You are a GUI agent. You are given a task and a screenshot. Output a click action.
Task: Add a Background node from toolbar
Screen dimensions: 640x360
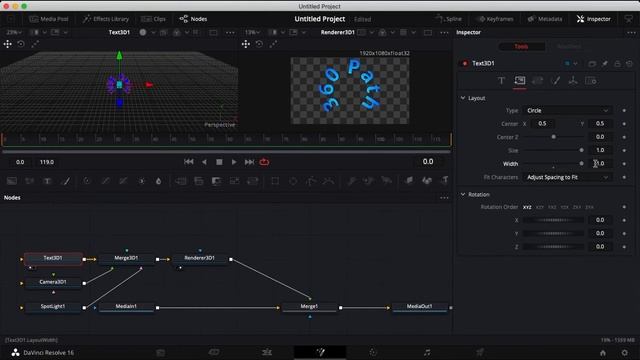(12, 181)
